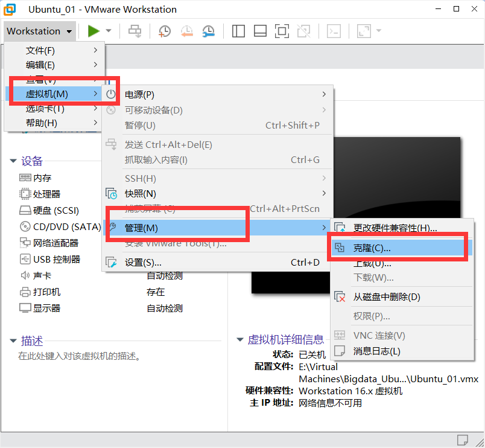Screen dimensions: 485x448
Task: Click the Workstation 16.x 虚拟机 compatibility value
Action: [x=350, y=391]
